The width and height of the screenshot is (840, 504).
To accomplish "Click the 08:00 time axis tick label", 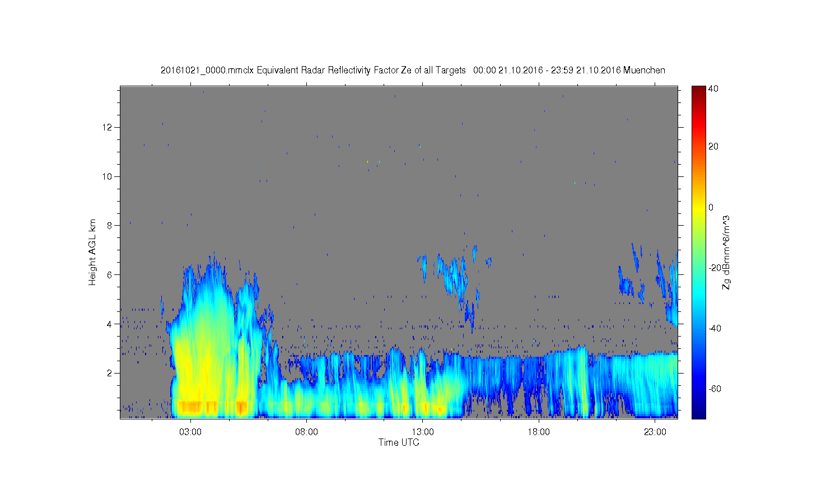I will coord(307,432).
